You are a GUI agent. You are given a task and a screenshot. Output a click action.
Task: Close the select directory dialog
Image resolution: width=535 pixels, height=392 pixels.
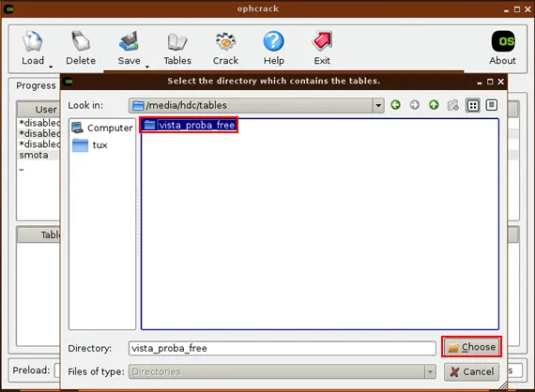[501, 82]
